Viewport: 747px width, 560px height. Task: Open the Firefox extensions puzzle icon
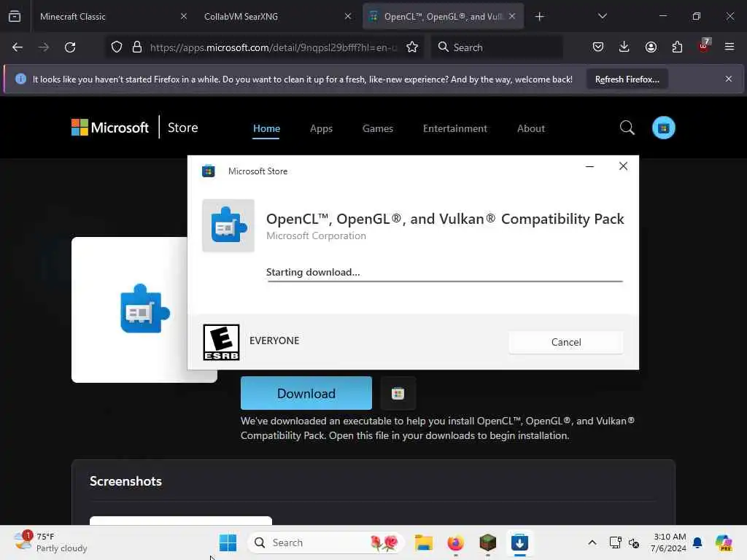pyautogui.click(x=677, y=47)
